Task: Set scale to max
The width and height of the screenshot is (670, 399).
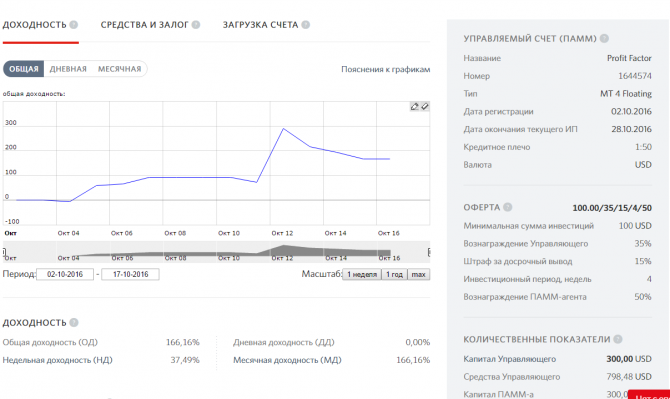Action: 418,274
